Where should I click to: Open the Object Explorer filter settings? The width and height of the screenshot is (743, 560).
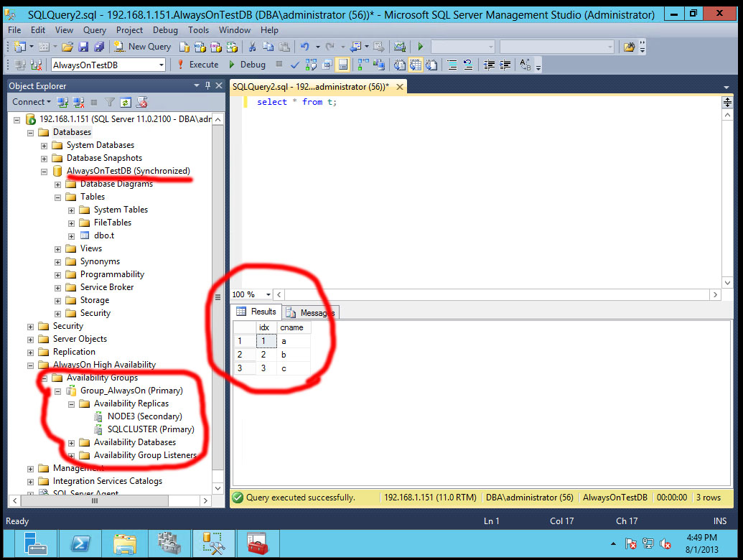coord(109,101)
